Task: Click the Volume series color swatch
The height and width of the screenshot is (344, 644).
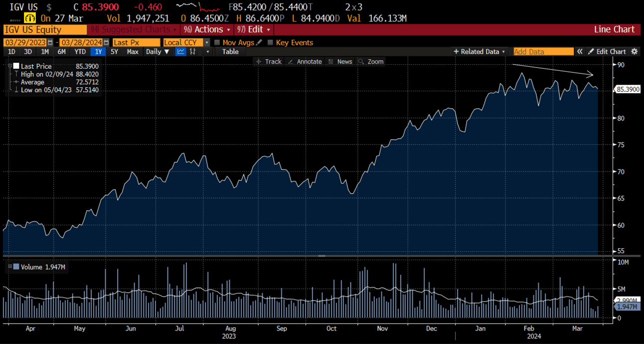Action: [x=16, y=267]
